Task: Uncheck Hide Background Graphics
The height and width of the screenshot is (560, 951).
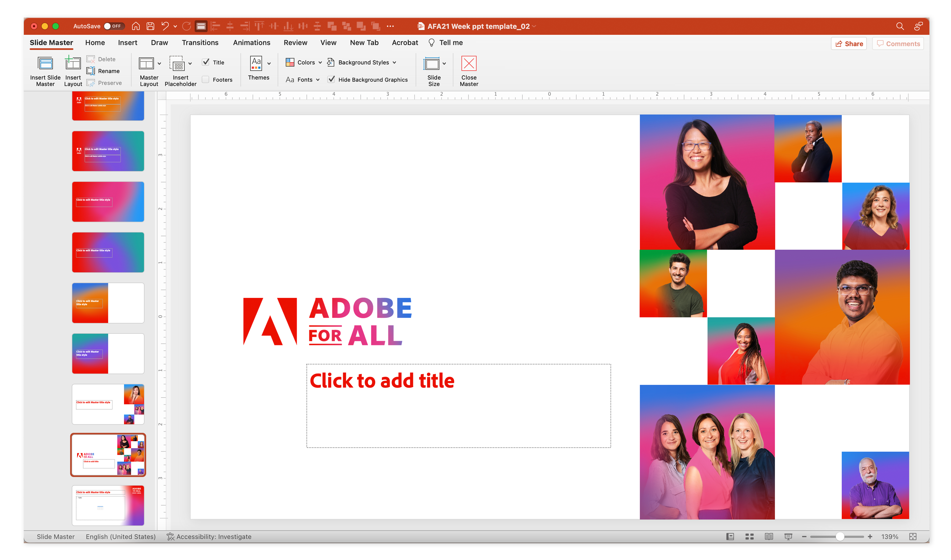Action: pyautogui.click(x=331, y=80)
